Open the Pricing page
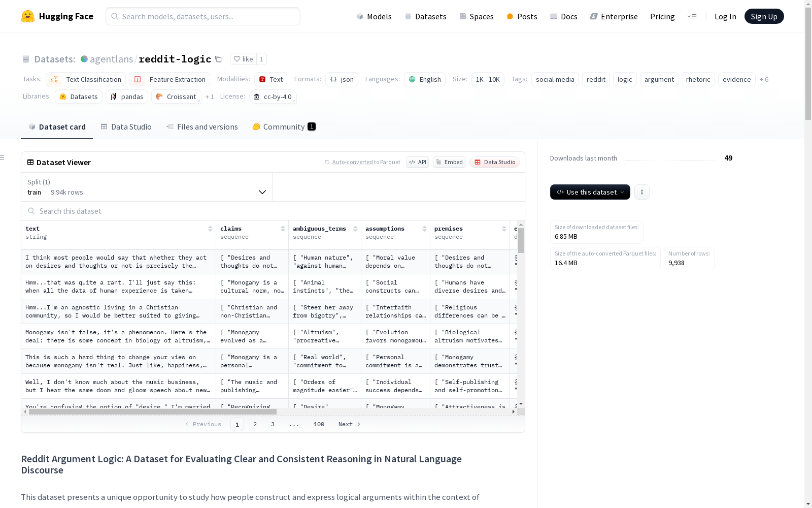This screenshot has width=812, height=508. pyautogui.click(x=662, y=16)
